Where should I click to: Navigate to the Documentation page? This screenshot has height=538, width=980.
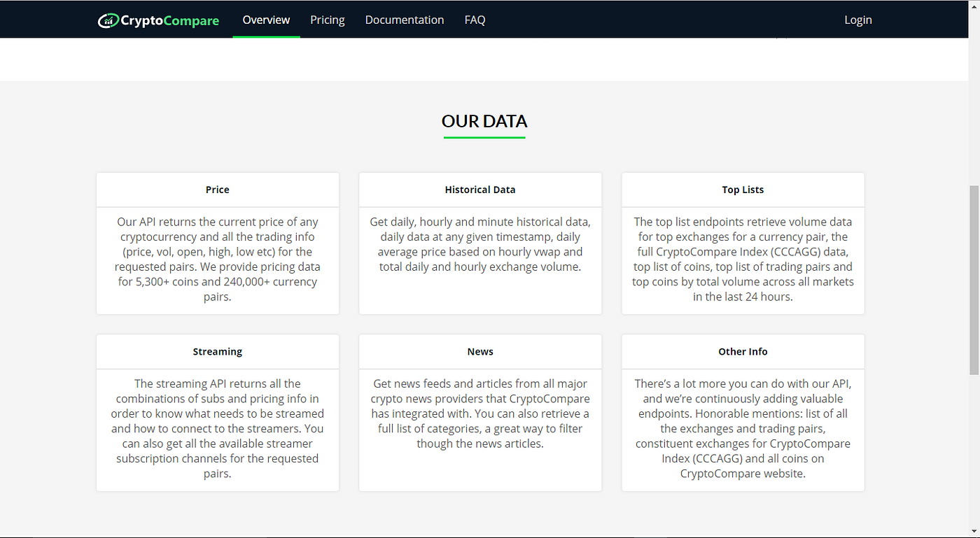(405, 20)
